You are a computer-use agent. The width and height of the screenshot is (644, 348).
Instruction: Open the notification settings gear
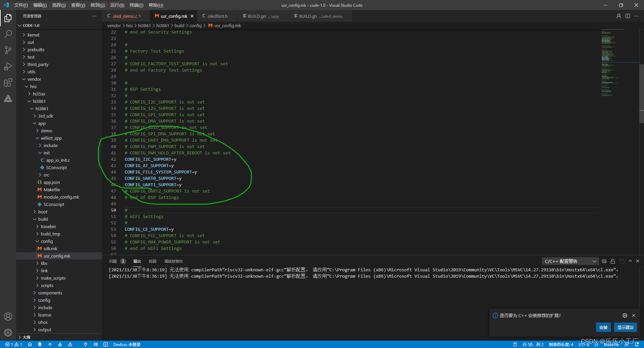pos(625,316)
